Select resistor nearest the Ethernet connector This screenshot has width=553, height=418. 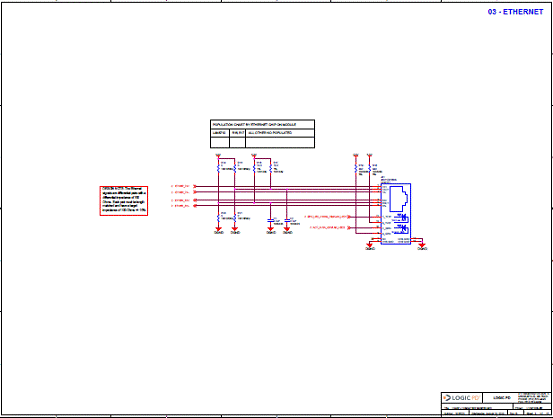[369, 169]
